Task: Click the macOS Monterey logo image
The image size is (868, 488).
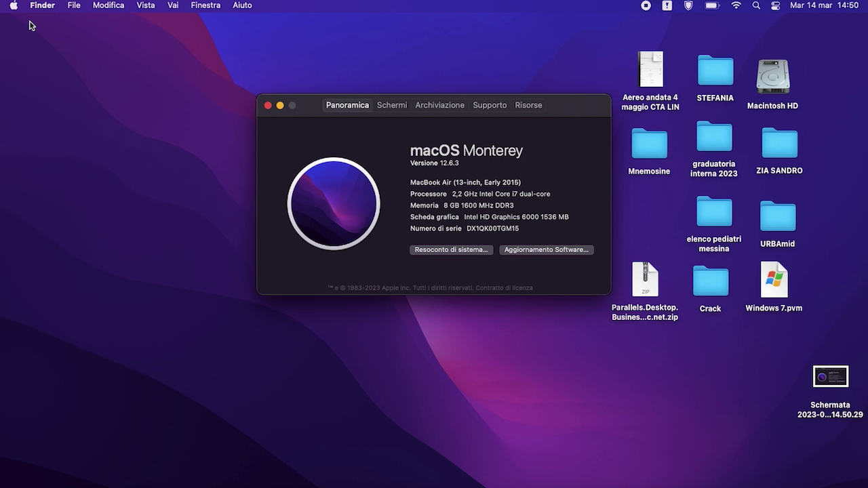Action: (x=334, y=203)
